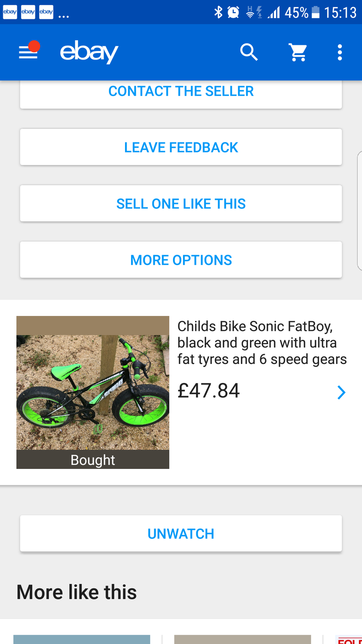Tap the first eBay notification icon
Image resolution: width=362 pixels, height=644 pixels.
coord(10,12)
